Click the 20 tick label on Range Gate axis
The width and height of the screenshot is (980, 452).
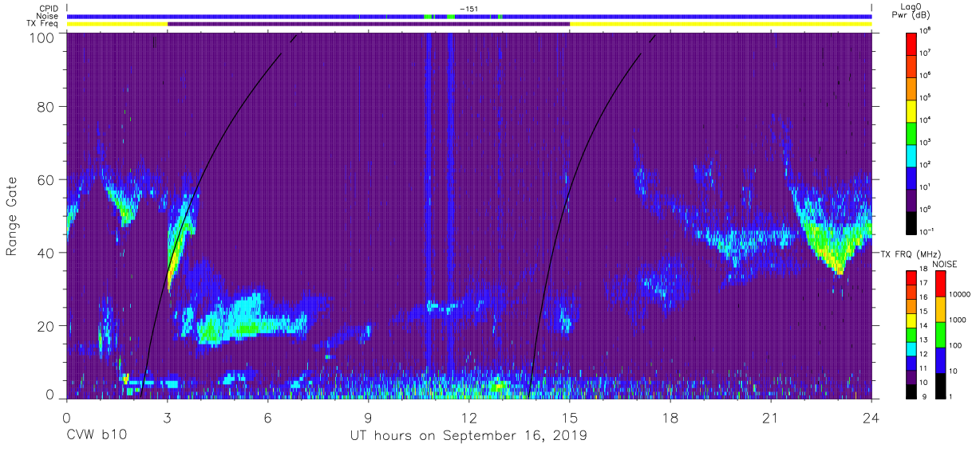[45, 326]
